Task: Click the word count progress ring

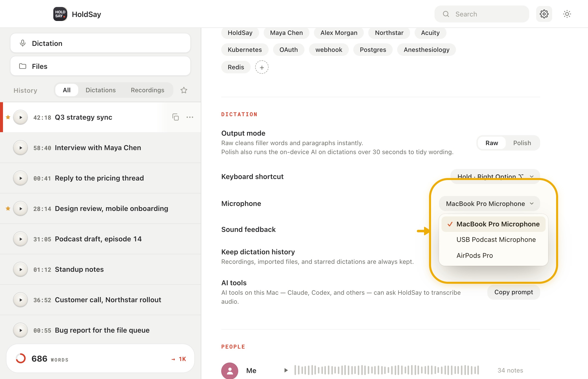Action: point(21,358)
